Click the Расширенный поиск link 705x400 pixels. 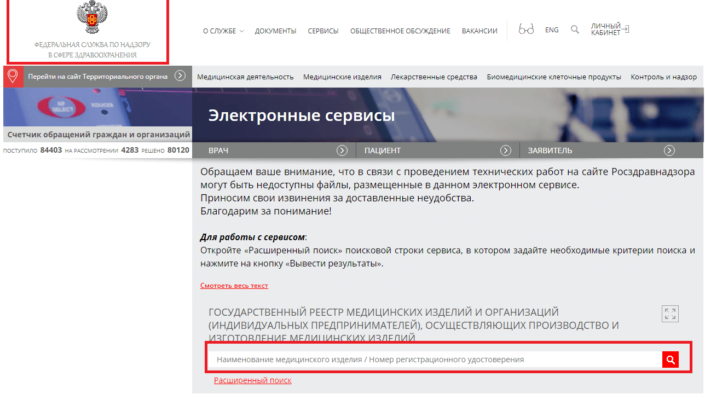coord(252,380)
